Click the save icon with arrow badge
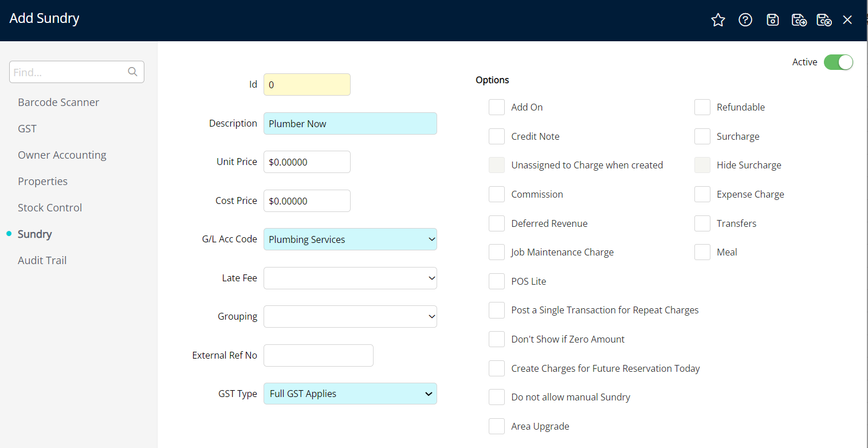 (799, 20)
